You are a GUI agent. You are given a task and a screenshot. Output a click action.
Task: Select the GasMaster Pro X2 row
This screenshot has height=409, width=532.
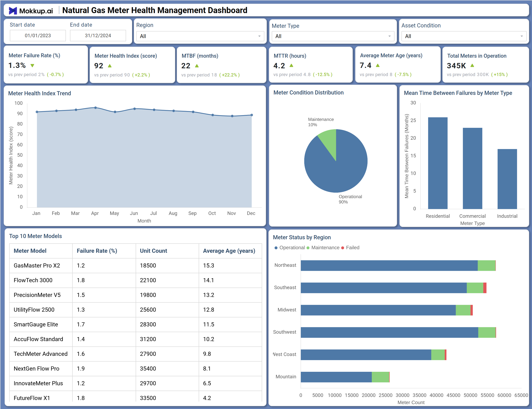point(136,266)
